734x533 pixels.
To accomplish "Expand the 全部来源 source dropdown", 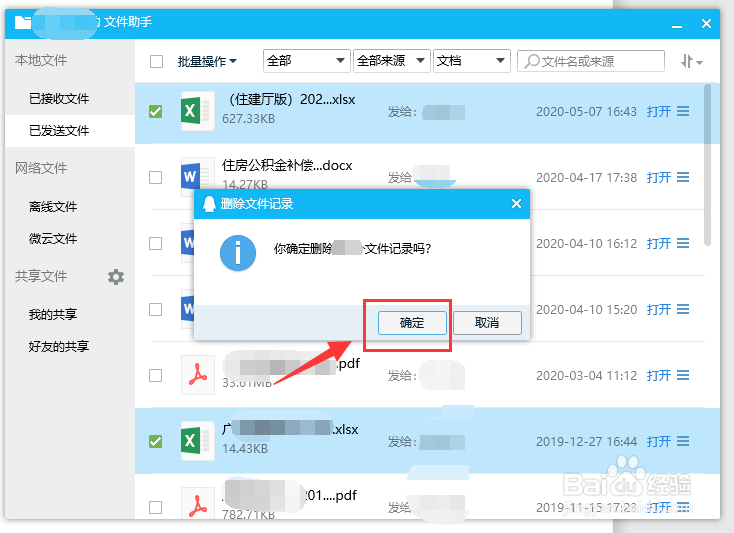I will click(x=391, y=61).
